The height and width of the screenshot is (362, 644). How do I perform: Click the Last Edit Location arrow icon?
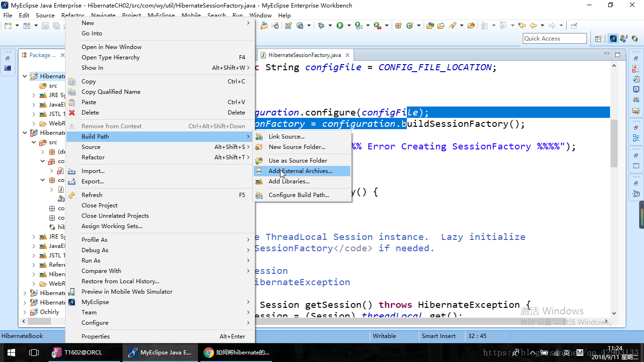521,25
